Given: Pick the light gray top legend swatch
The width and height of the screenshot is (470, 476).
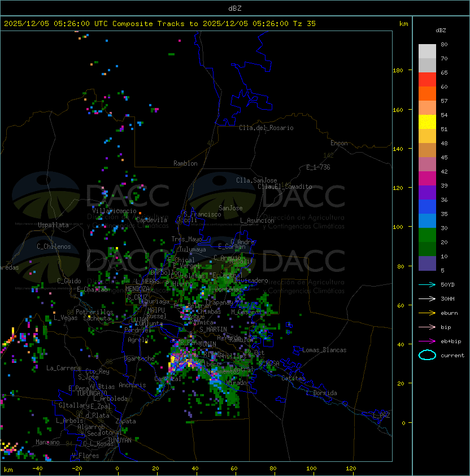Looking at the screenshot, I should pos(427,51).
